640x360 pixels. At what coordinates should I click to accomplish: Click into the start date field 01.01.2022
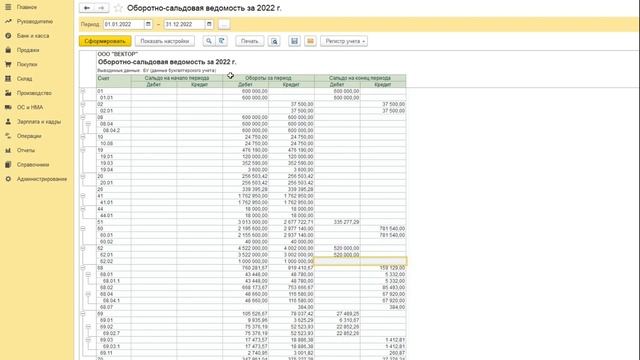point(124,24)
